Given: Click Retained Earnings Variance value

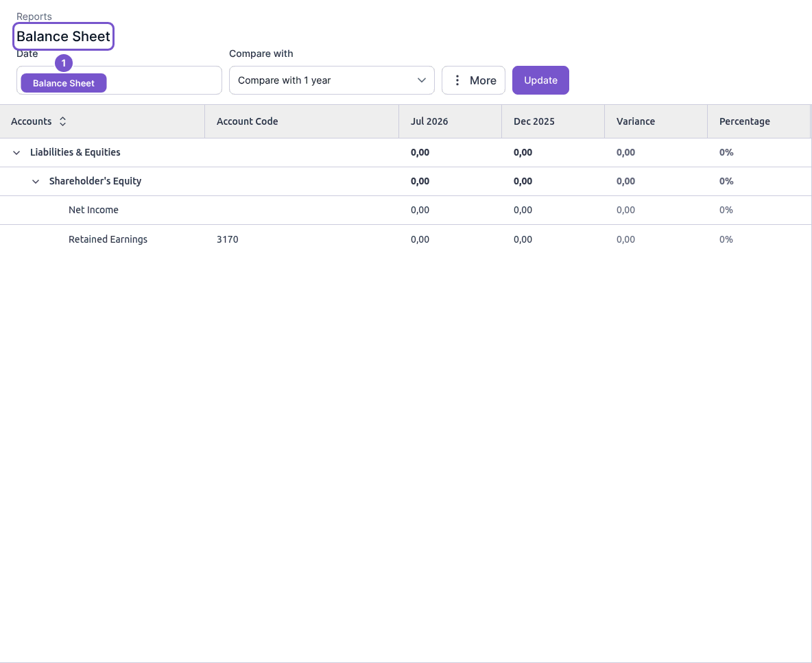Looking at the screenshot, I should point(625,239).
